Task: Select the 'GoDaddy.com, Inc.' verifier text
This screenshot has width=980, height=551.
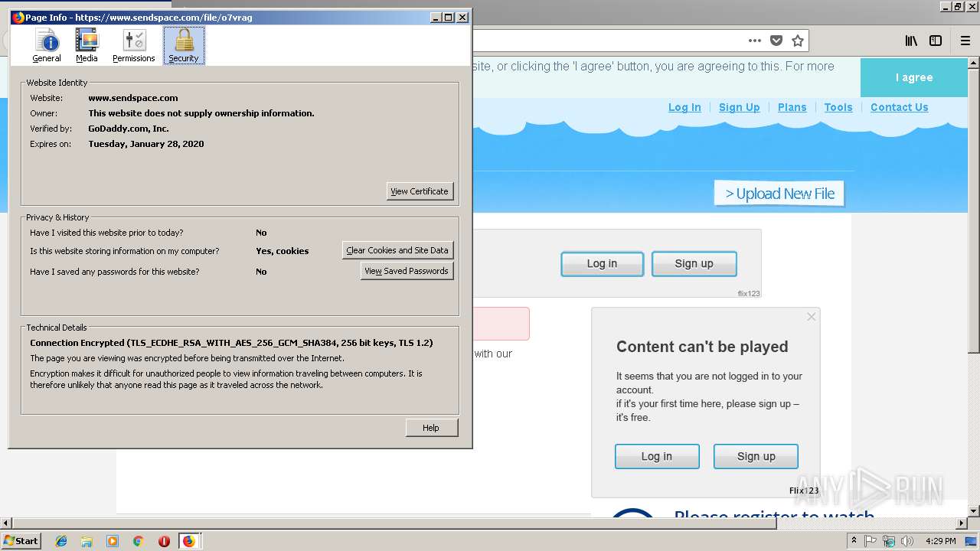Action: [x=129, y=129]
